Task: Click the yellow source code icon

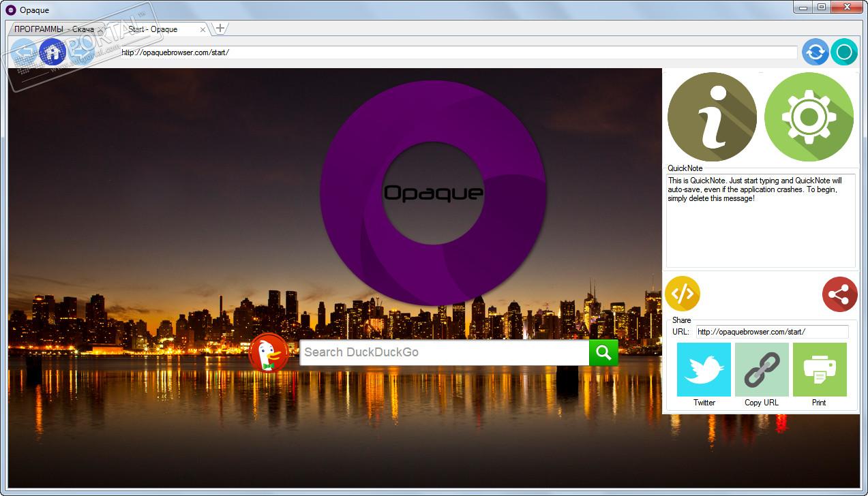Action: pos(683,294)
